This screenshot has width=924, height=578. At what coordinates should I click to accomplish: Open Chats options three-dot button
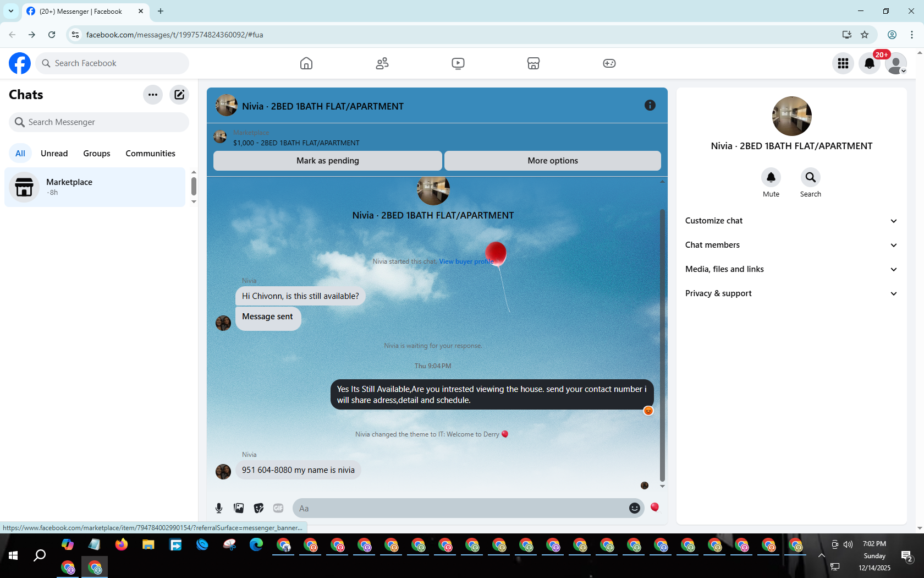(x=153, y=95)
